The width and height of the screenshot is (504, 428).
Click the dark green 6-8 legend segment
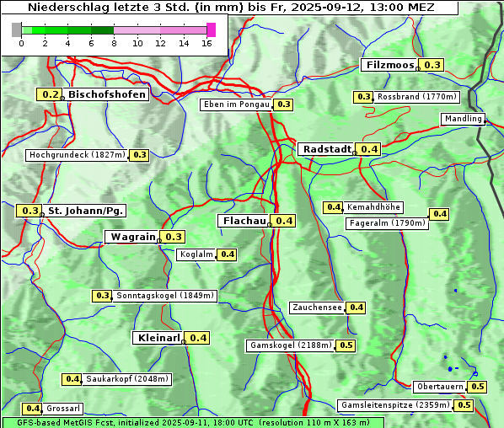pos(103,30)
